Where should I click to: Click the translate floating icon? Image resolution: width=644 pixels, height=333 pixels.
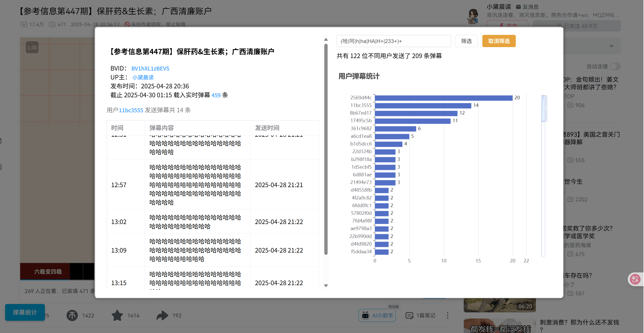pos(635,279)
